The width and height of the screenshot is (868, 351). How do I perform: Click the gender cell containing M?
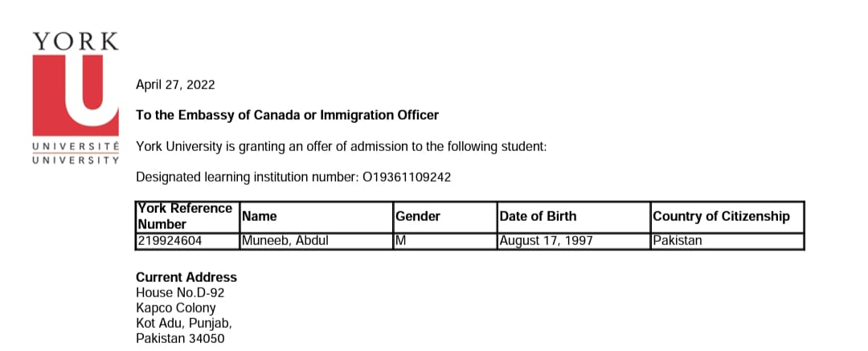399,240
